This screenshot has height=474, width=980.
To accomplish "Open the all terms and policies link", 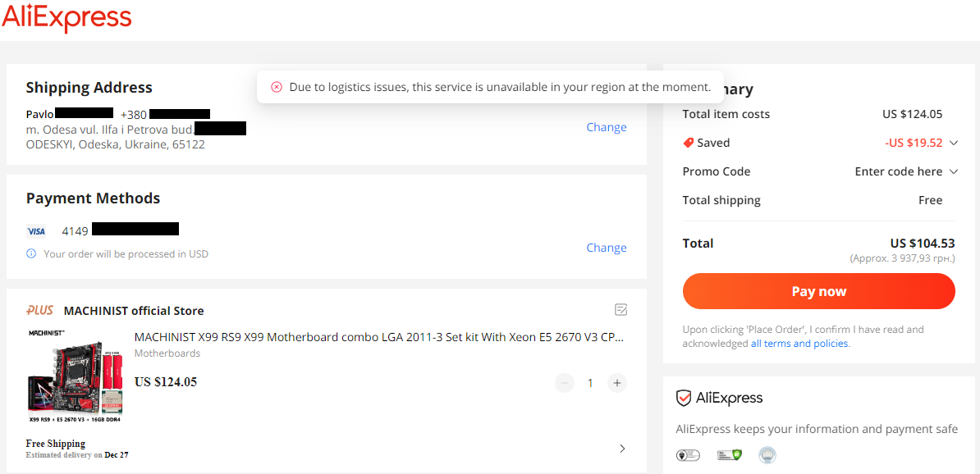I will (799, 344).
